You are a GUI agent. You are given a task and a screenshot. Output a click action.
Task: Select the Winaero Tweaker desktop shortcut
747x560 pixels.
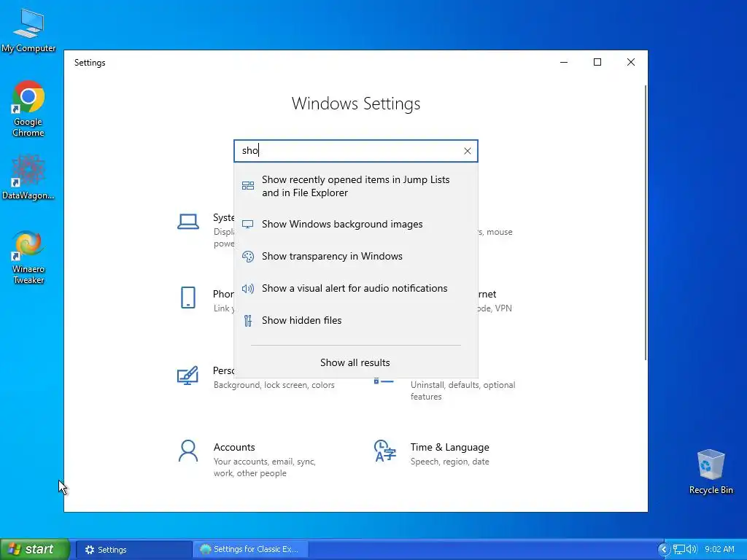tap(28, 257)
